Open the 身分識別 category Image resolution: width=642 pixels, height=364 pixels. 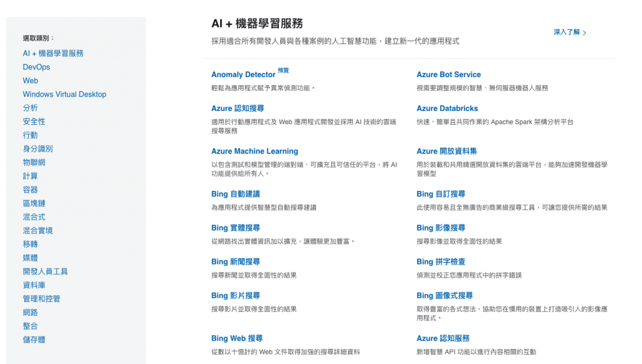pos(38,149)
